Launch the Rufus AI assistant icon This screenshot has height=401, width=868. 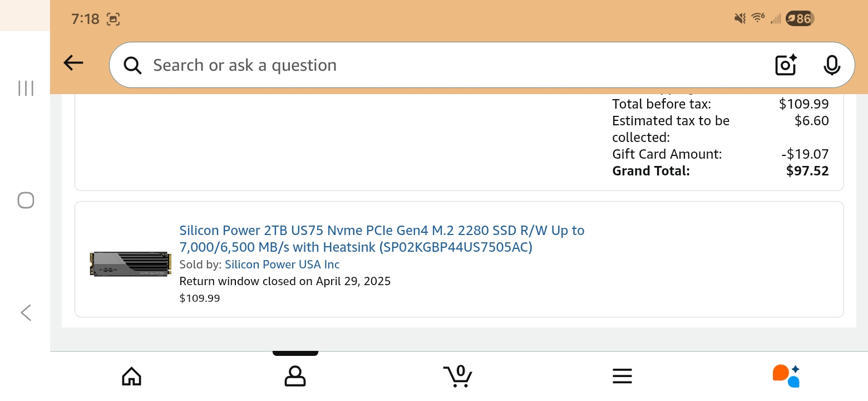click(x=786, y=376)
